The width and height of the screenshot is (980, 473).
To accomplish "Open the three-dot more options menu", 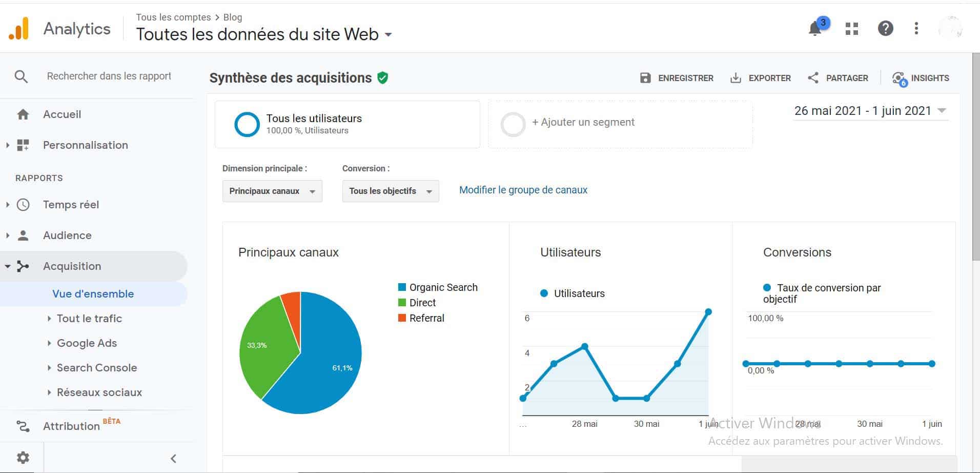I will pos(916,28).
